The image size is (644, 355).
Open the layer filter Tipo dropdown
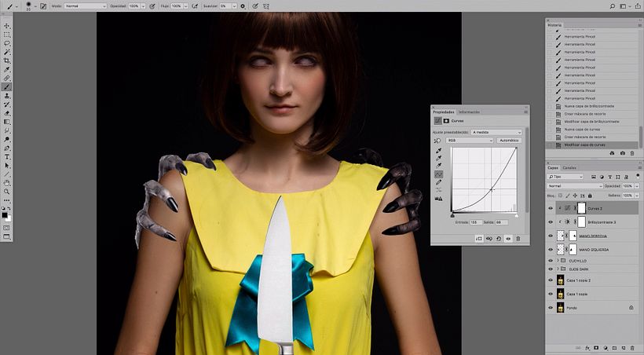[565, 177]
